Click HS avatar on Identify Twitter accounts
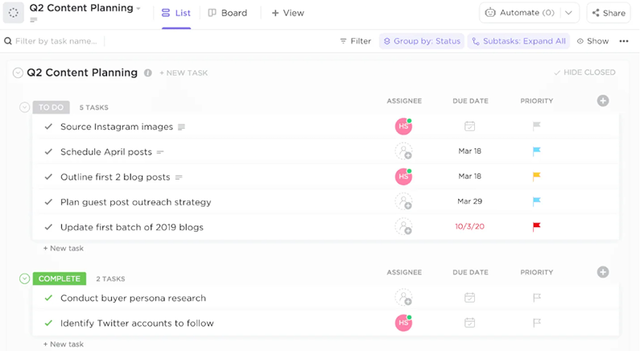The width and height of the screenshot is (644, 351). coord(403,323)
